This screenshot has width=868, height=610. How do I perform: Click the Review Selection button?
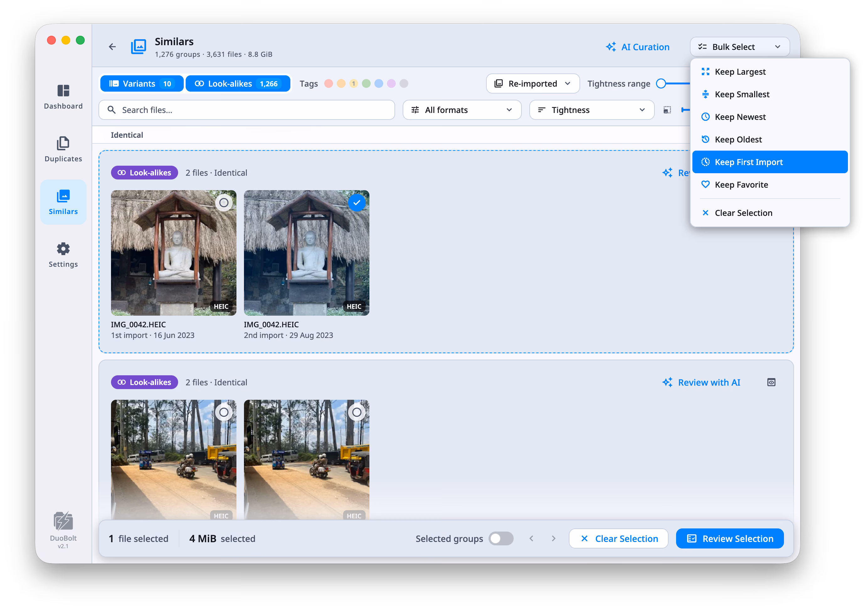tap(730, 538)
